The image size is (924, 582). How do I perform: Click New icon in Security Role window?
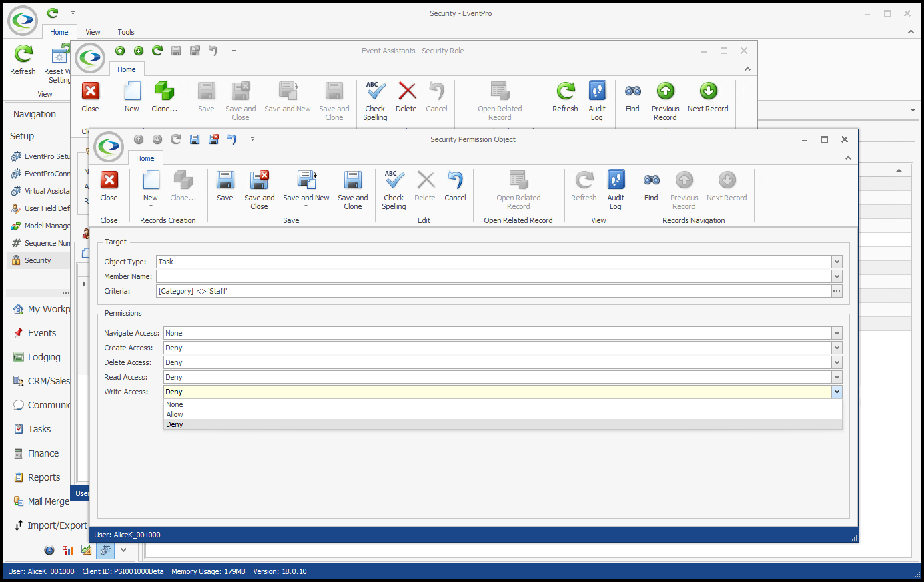click(x=132, y=91)
